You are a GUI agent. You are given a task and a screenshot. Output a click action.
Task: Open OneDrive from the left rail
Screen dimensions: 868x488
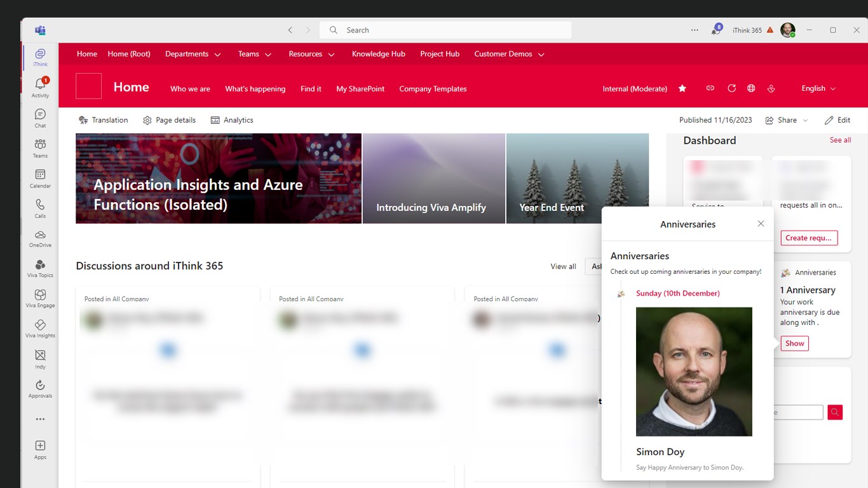pyautogui.click(x=40, y=238)
